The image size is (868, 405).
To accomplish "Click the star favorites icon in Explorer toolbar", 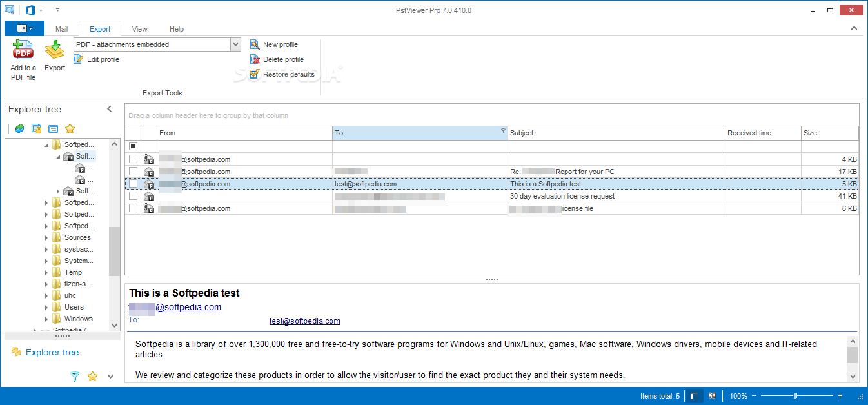I will (70, 128).
